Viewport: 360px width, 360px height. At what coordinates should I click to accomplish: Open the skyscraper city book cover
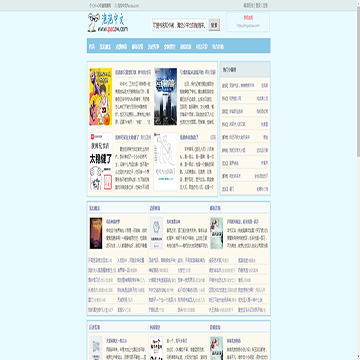(x=165, y=97)
